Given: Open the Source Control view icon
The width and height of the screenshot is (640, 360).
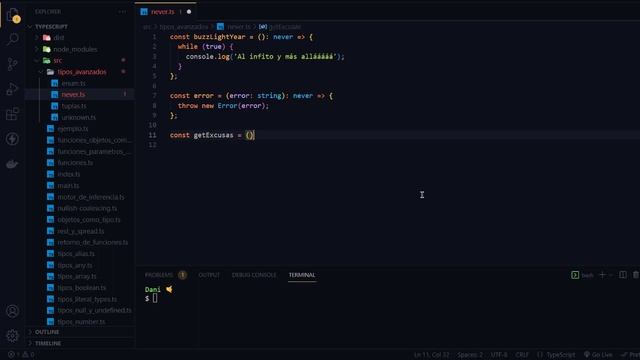Looking at the screenshot, I should [x=13, y=64].
